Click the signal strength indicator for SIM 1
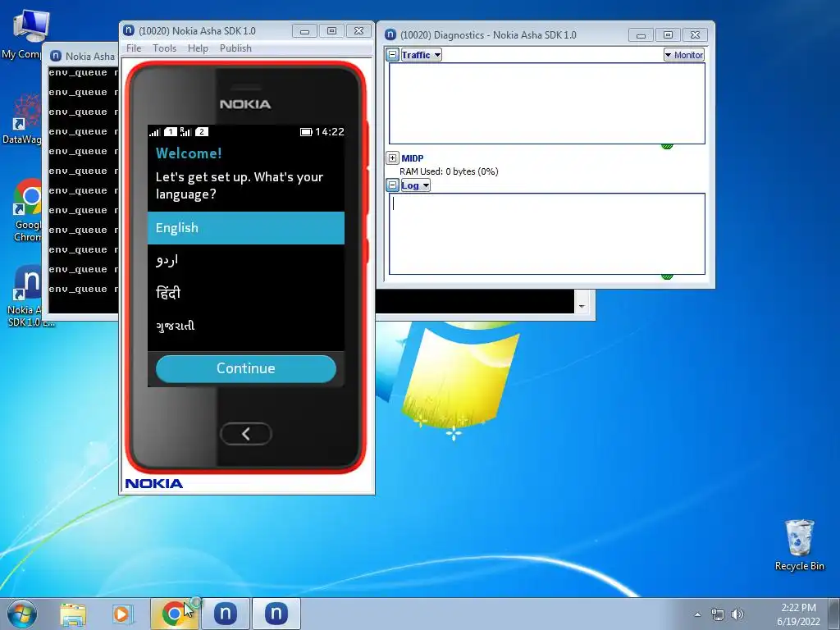The width and height of the screenshot is (840, 630). (x=155, y=132)
